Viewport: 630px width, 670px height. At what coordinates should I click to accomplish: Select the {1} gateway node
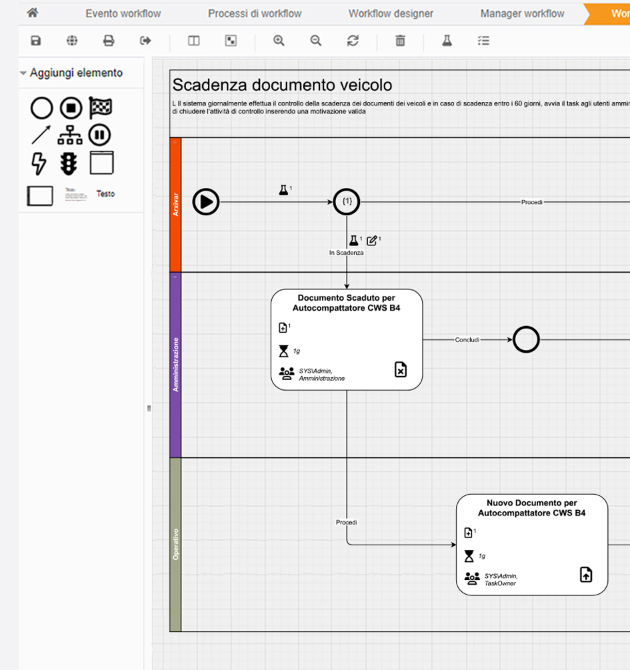pyautogui.click(x=347, y=202)
